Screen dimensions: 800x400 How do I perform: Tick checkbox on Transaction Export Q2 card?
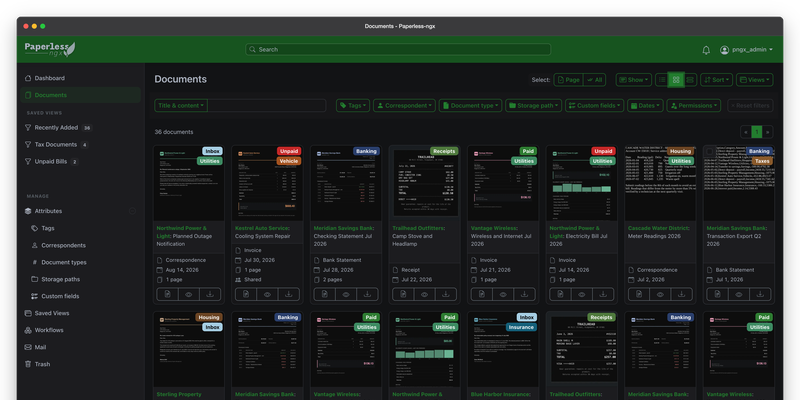click(x=710, y=152)
